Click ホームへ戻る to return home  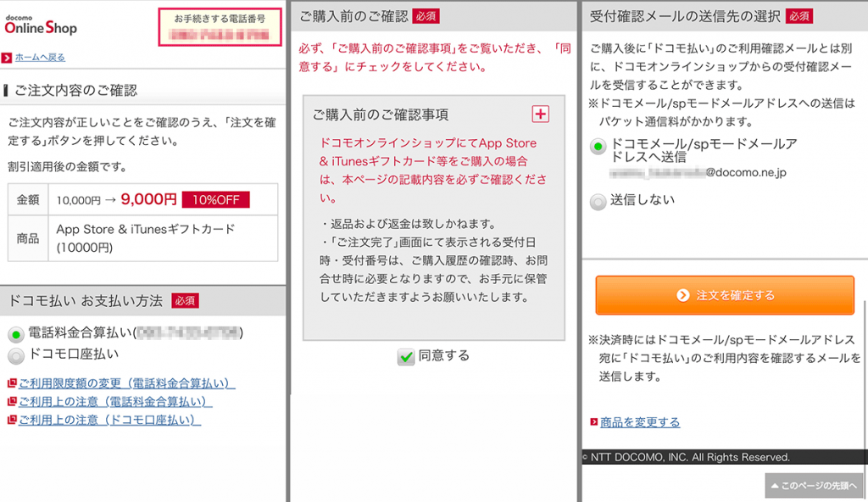38,57
